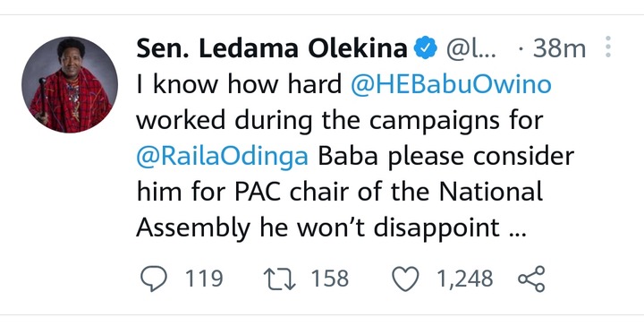Screen dimensions: 644x326
Task: Retweet using the retweet arrows icon
Action: [x=279, y=279]
